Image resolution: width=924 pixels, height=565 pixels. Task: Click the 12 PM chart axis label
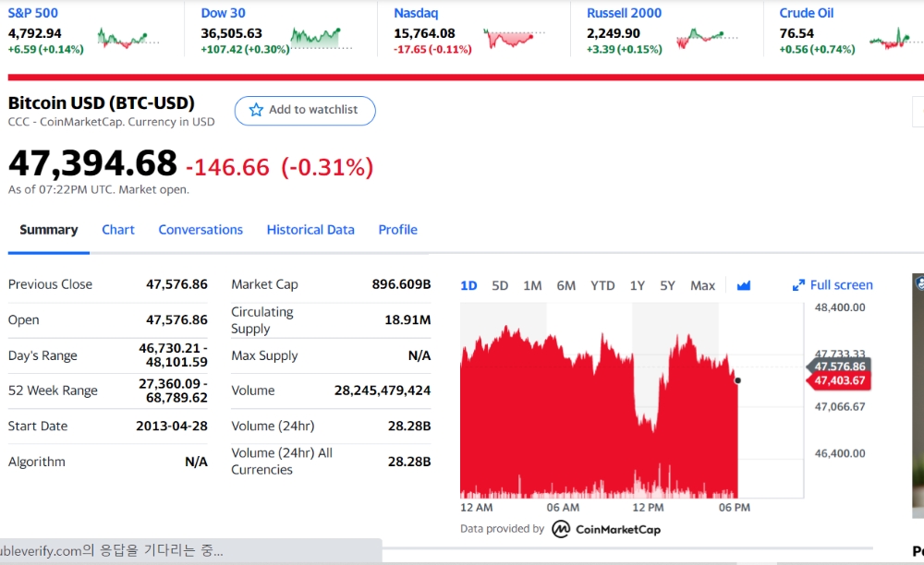point(649,508)
